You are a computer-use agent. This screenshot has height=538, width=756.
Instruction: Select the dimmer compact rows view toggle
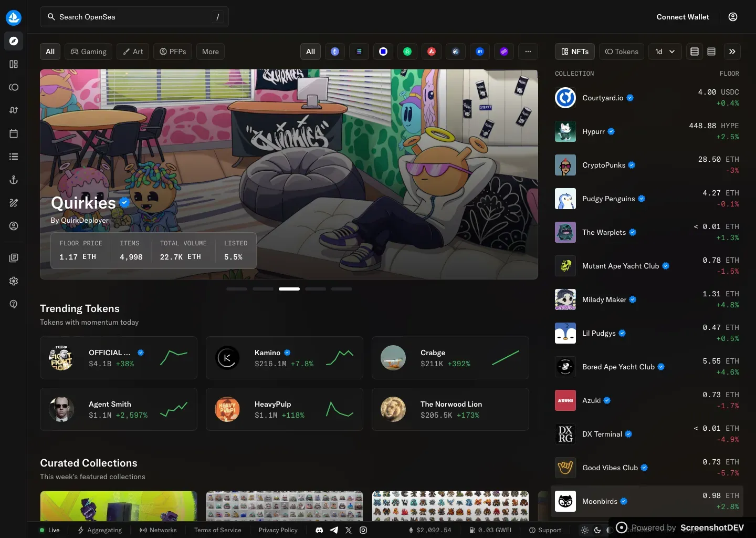(x=711, y=51)
